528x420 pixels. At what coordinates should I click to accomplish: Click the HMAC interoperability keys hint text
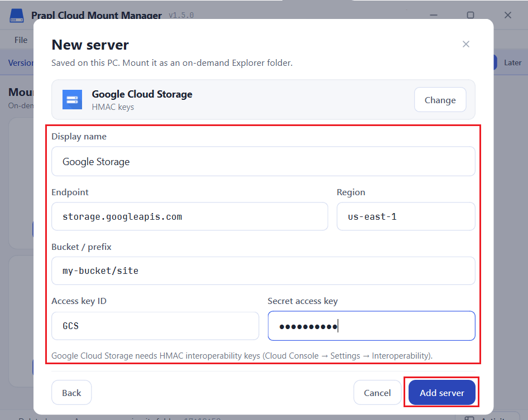point(242,356)
